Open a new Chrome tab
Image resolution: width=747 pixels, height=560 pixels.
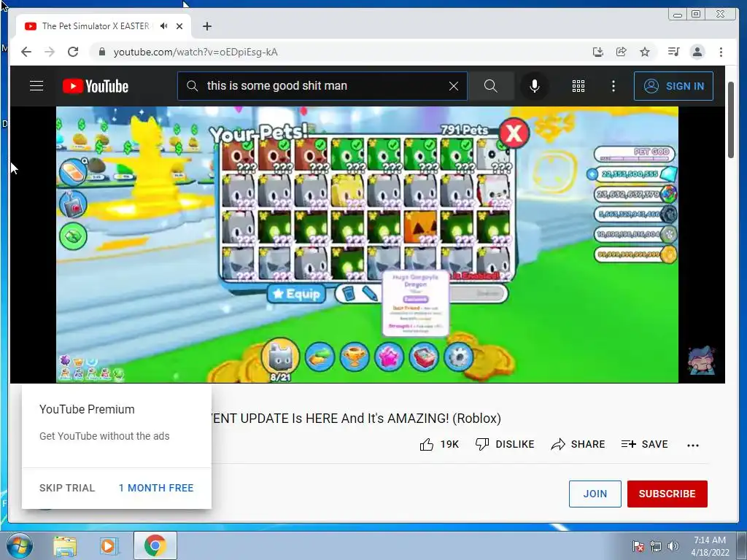coord(206,26)
